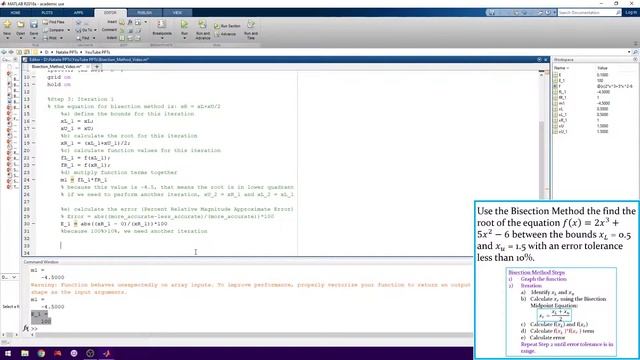Click the editor vertical scrollbar
640x360 pixels.
click(x=542, y=160)
